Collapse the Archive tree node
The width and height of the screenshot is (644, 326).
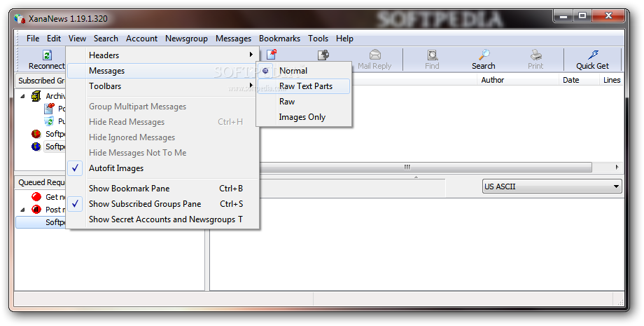pyautogui.click(x=22, y=96)
